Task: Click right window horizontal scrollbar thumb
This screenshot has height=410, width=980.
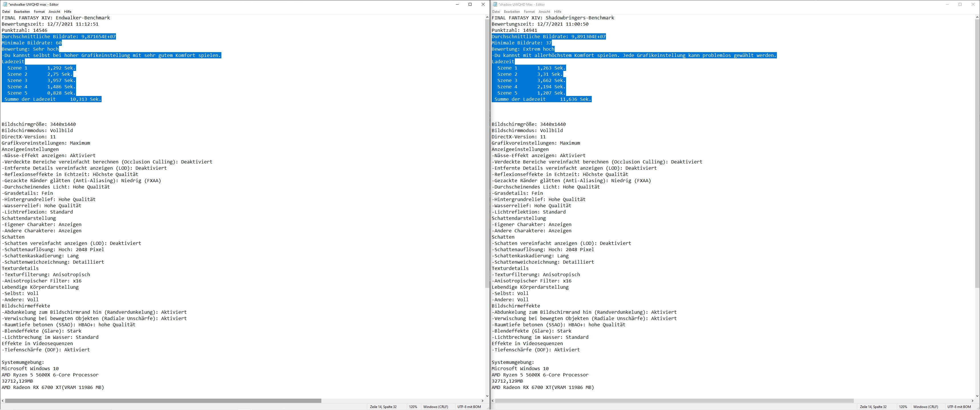Action: pos(674,401)
